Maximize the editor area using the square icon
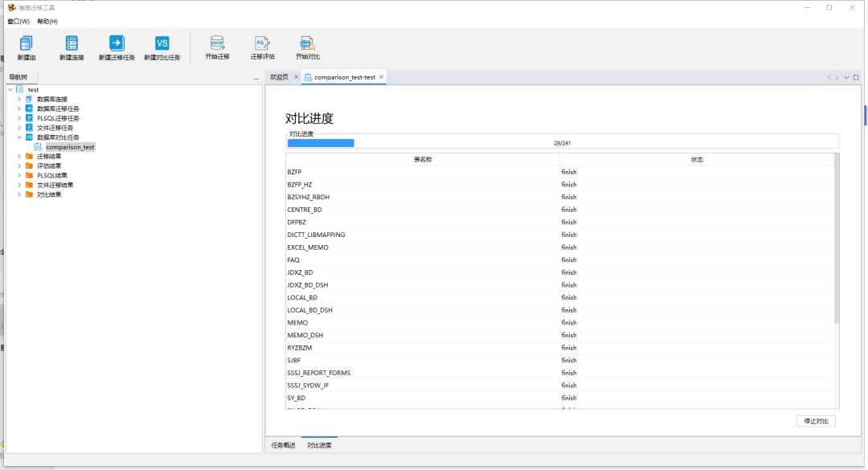This screenshot has height=470, width=868. click(x=856, y=77)
